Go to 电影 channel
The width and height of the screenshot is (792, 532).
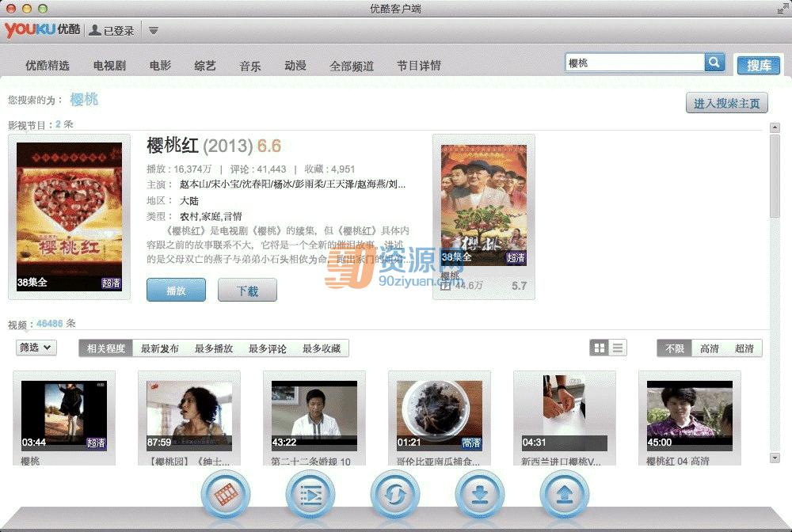160,66
